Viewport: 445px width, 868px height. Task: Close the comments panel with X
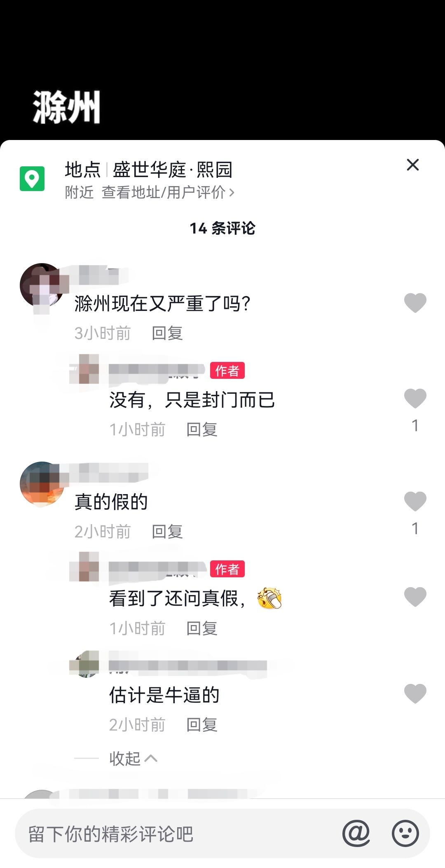tap(413, 165)
